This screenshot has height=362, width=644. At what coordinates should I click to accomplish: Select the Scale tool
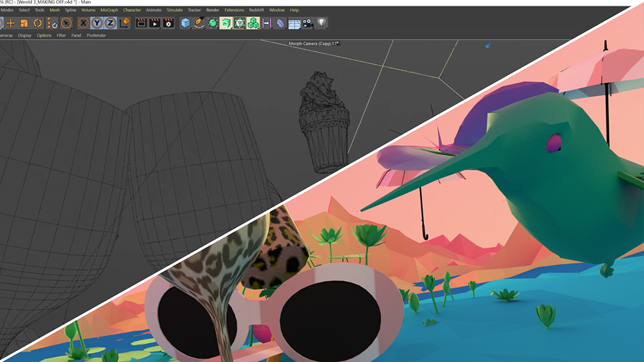pos(24,23)
